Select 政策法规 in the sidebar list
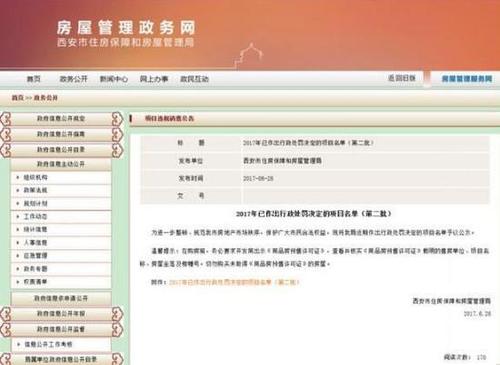500x365 pixels. coord(35,190)
